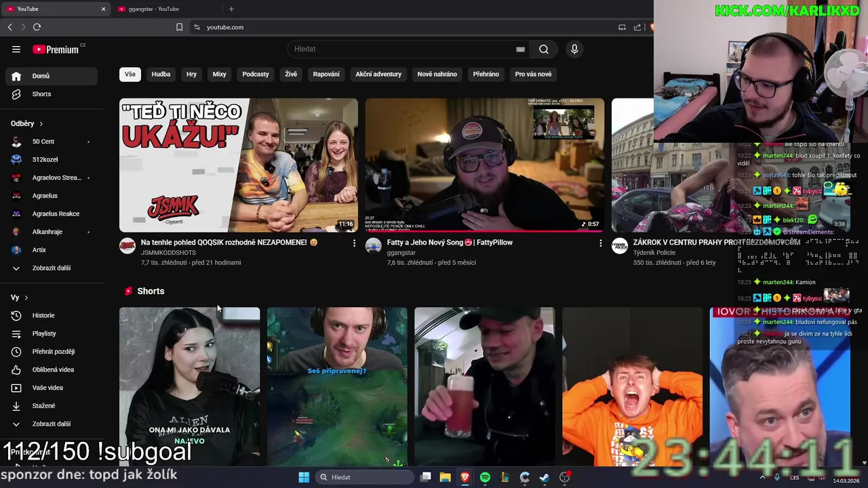The width and height of the screenshot is (868, 488).
Task: Select the Pro vás nové chip
Action: coord(533,74)
